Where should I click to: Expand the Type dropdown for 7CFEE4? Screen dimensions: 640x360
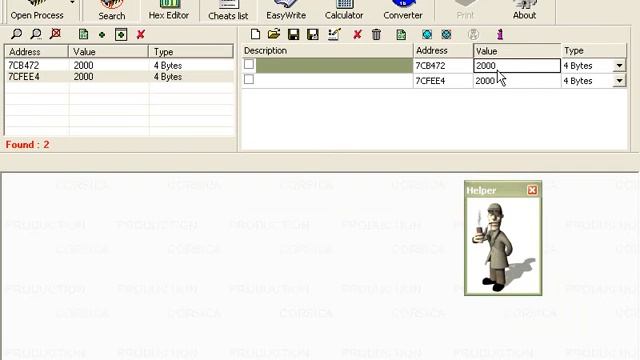[619, 81]
